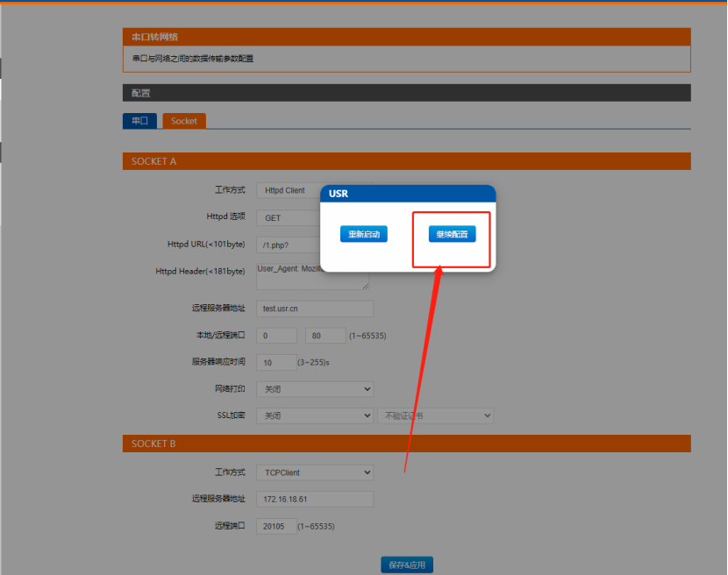Open Socket A 工作方式 Httpd Client dropdown
Image resolution: width=728 pixels, height=575 pixels.
click(x=288, y=190)
